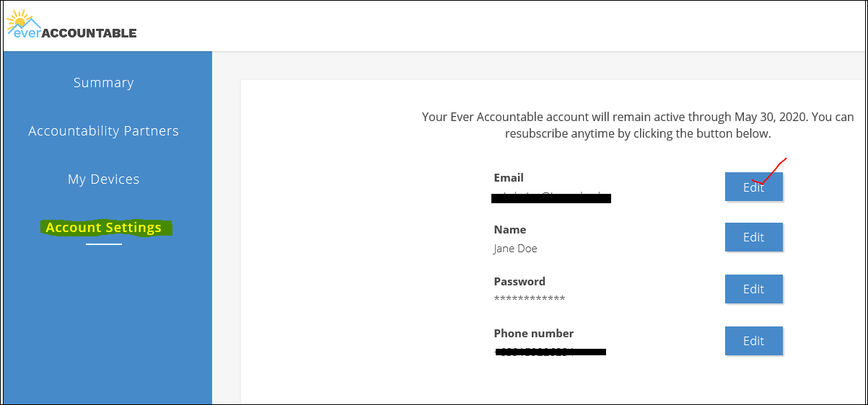
Task: Edit the Email address
Action: click(753, 187)
